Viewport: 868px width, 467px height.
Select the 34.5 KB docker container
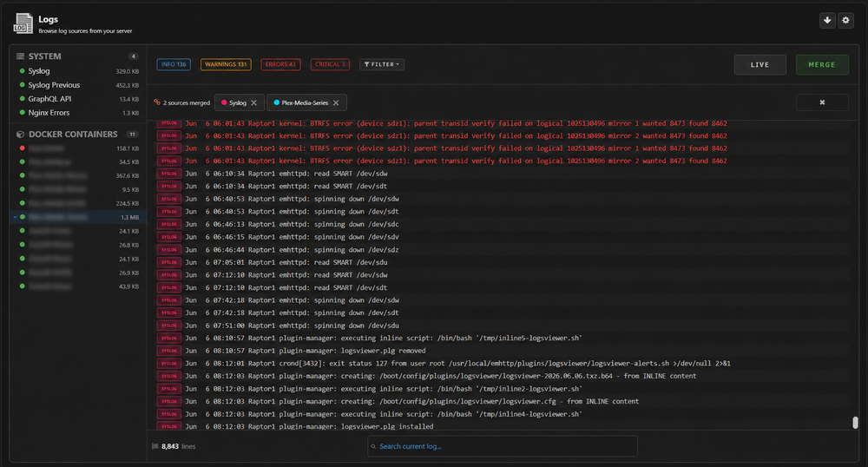point(79,162)
